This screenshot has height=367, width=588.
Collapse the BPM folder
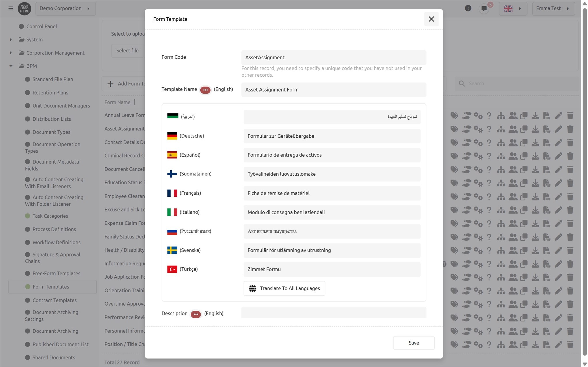tap(11, 66)
